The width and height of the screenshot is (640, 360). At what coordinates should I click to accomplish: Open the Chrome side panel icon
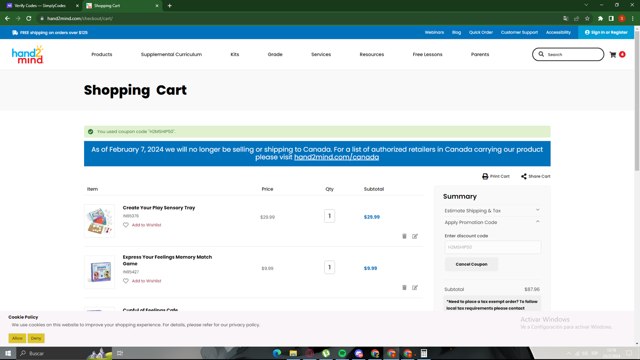point(611,18)
